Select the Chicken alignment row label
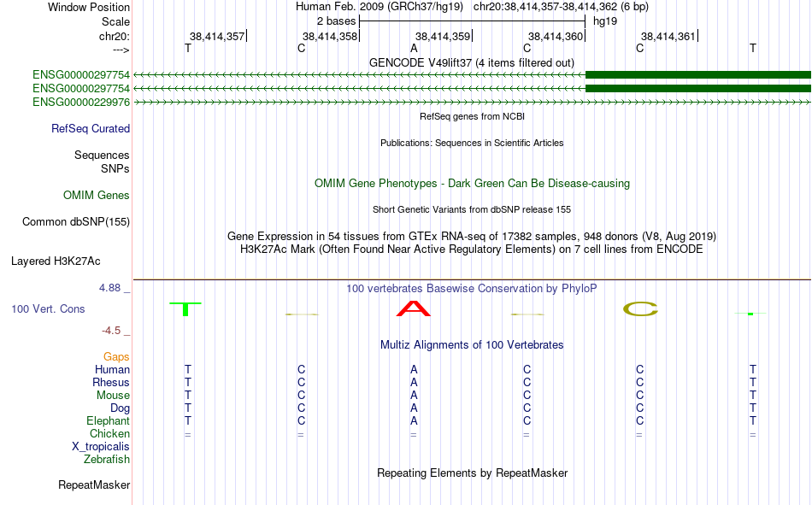Image resolution: width=812 pixels, height=505 pixels. (109, 433)
